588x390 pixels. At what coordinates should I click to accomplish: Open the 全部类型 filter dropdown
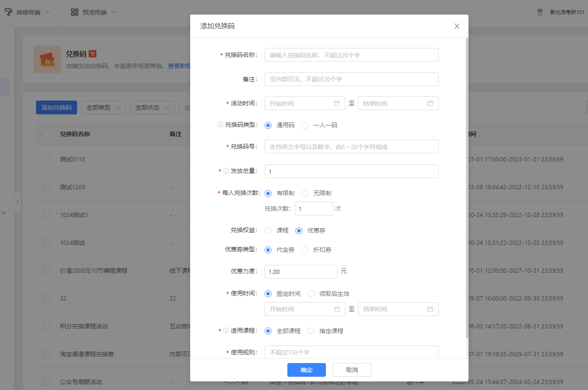[103, 107]
